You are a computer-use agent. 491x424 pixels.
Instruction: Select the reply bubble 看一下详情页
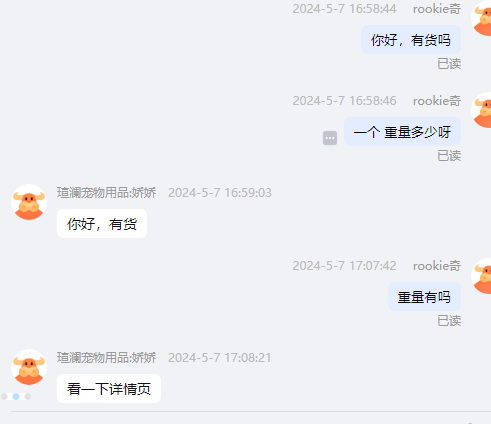pyautogui.click(x=109, y=389)
